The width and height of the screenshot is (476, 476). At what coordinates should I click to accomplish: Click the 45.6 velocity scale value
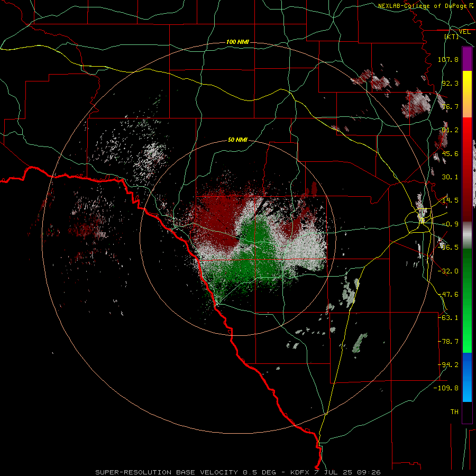(x=450, y=153)
